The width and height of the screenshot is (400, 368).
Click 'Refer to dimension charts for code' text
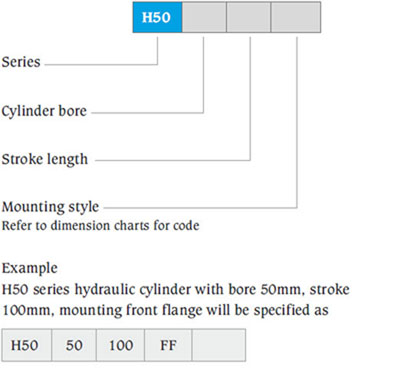pyautogui.click(x=100, y=226)
